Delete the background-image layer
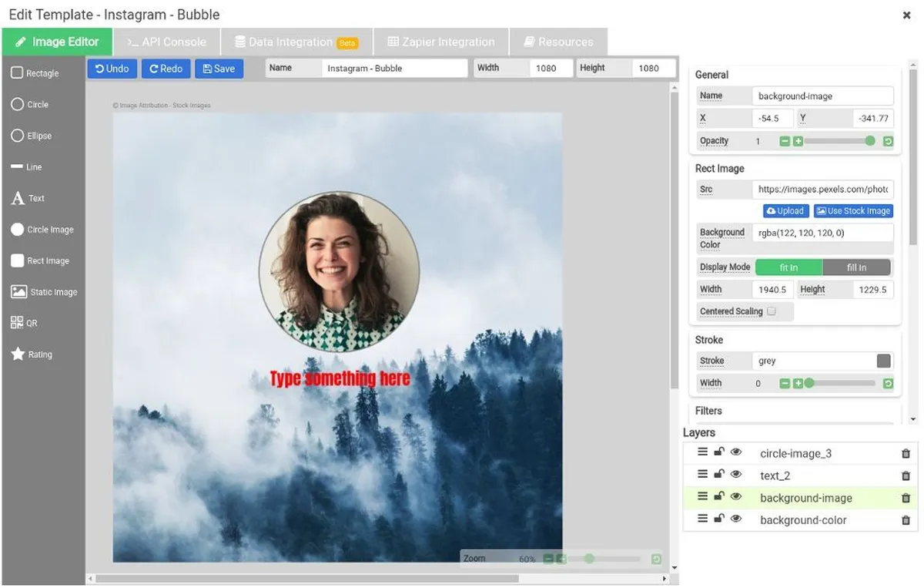 click(906, 499)
